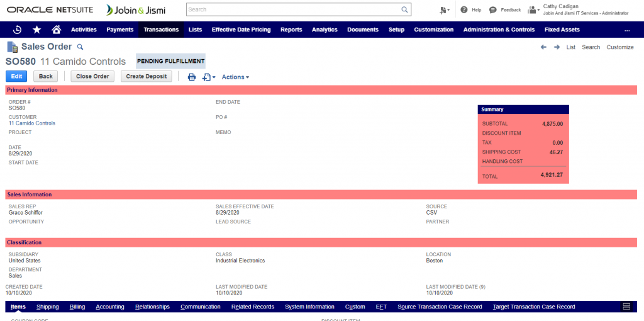Open the Payments menu

click(120, 30)
